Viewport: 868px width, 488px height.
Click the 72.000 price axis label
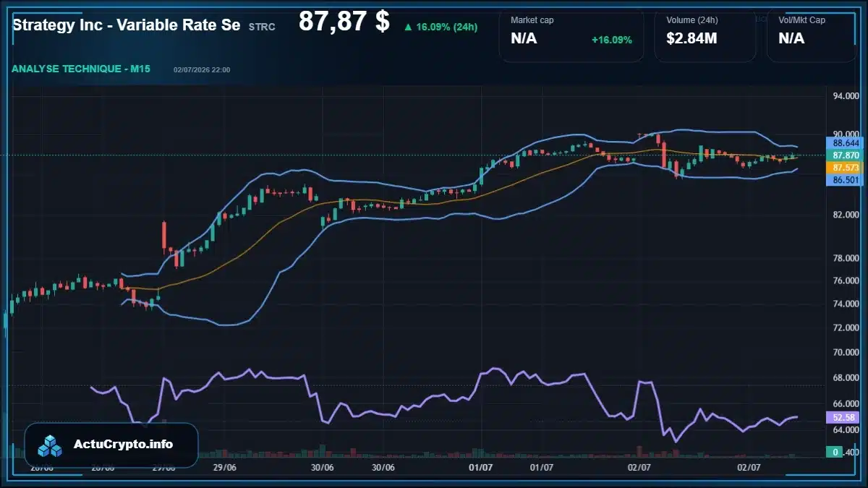(846, 328)
